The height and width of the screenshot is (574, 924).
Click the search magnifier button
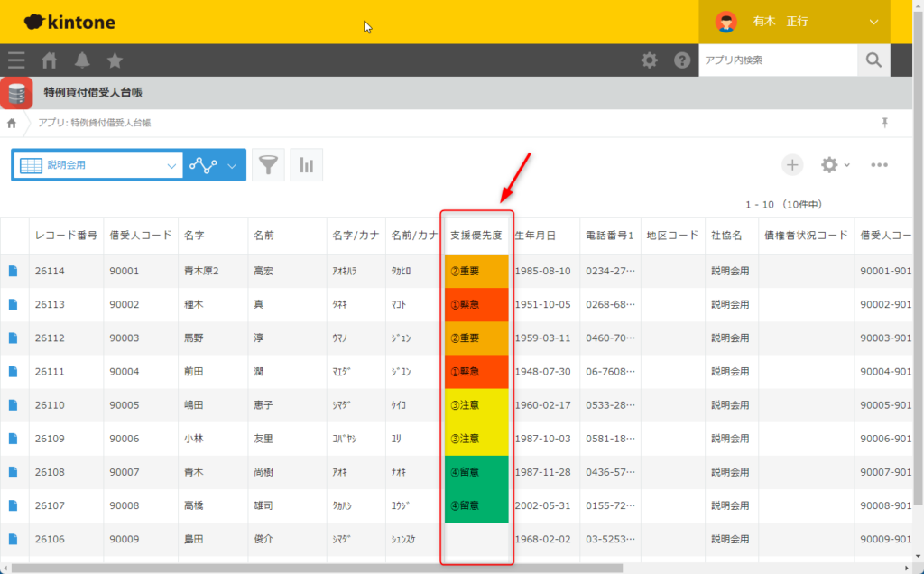873,60
